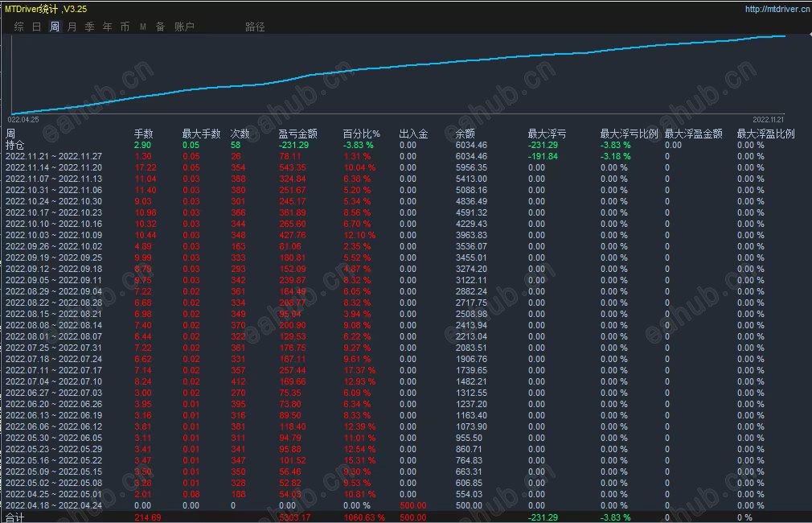The height and width of the screenshot is (523, 812).
Task: Click total profit 5303.17
Action: pyautogui.click(x=295, y=517)
